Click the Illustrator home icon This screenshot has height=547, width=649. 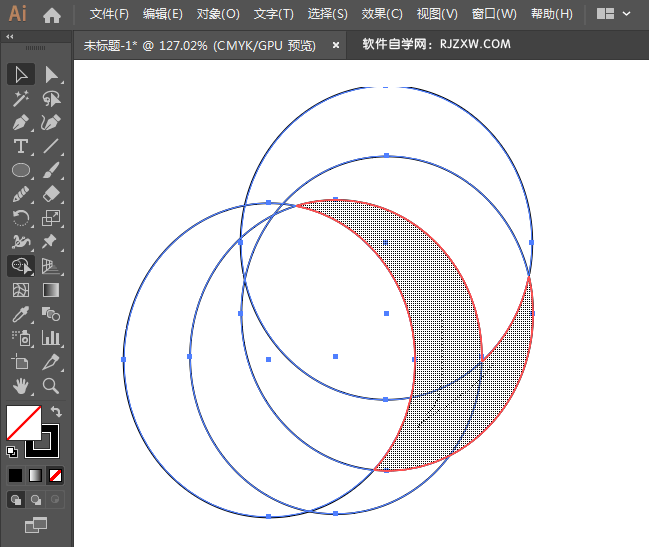52,15
